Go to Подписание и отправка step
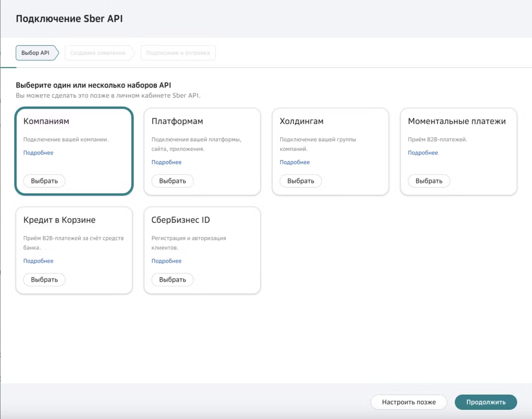Image resolution: width=532 pixels, height=419 pixels. (x=178, y=53)
